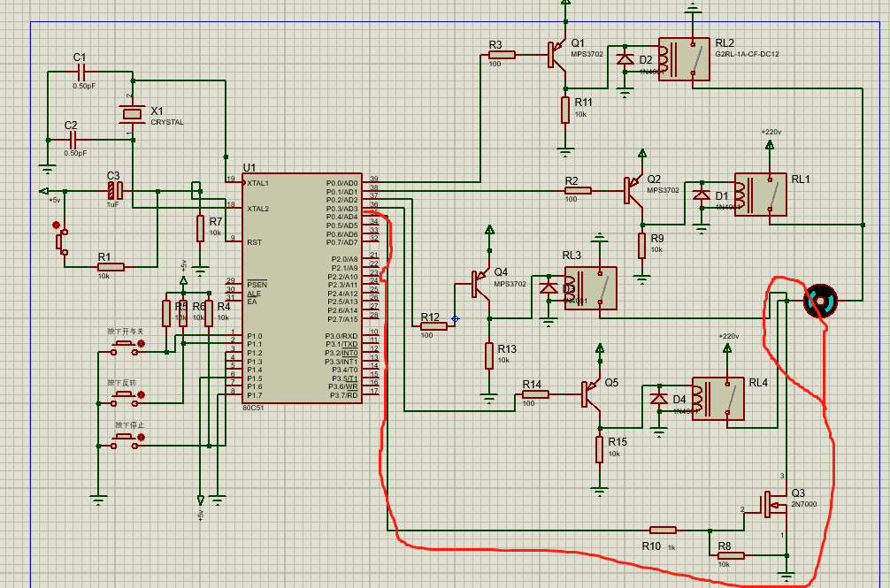
Task: Push the 按下开车关 pushbutton switch
Action: [125, 347]
